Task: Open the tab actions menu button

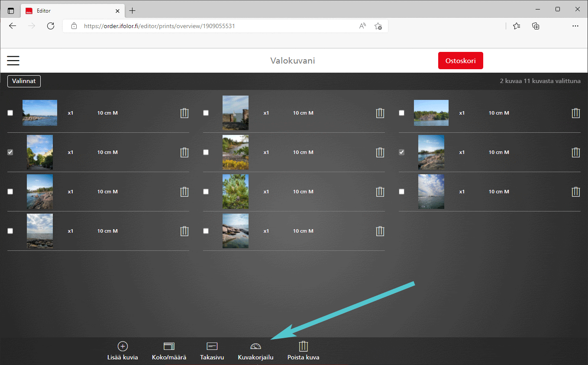Action: [x=11, y=11]
